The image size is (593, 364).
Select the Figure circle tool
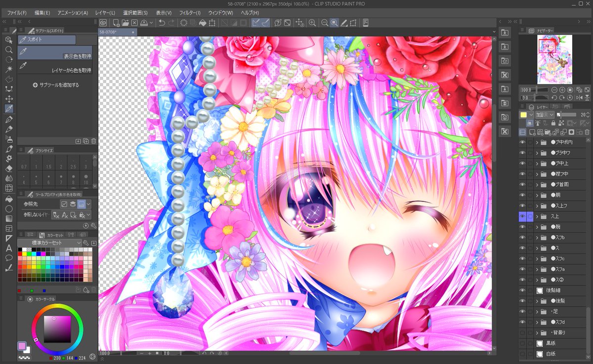[x=8, y=208]
